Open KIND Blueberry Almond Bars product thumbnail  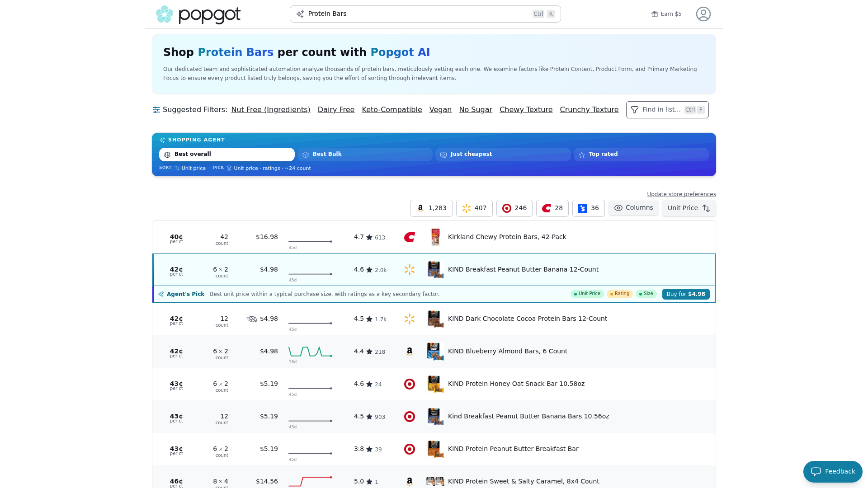[435, 352]
